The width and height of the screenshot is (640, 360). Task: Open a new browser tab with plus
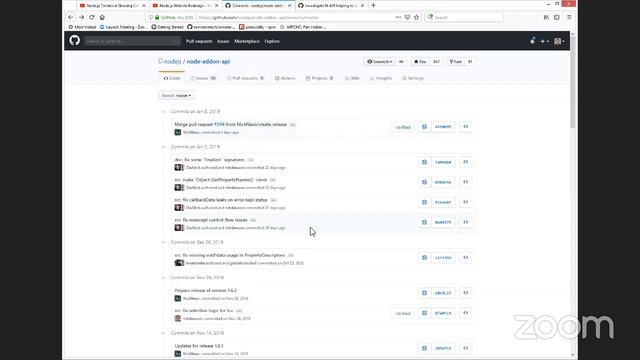pos(373,5)
